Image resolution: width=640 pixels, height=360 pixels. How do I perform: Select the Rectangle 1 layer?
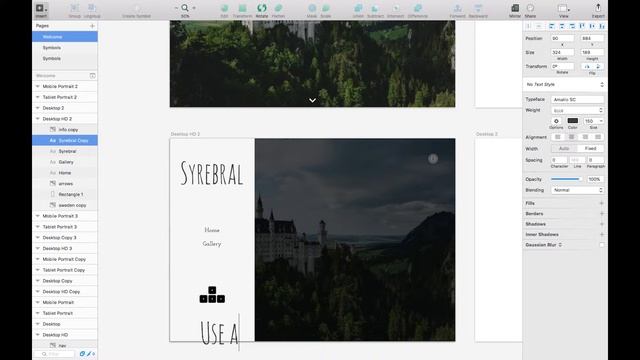coord(65,194)
